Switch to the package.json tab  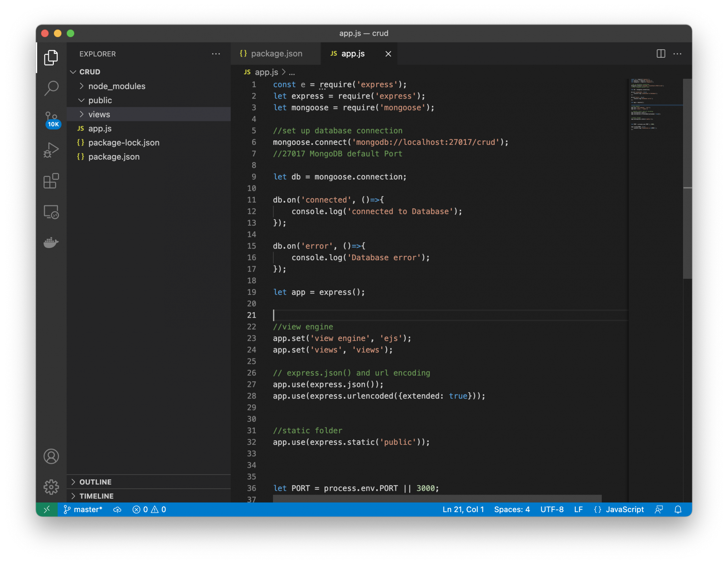point(276,53)
